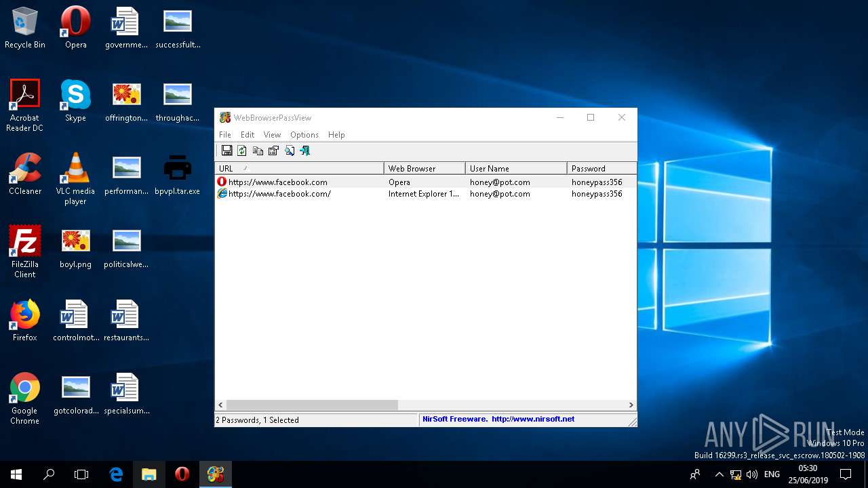Select the Firefox desktop shortcut
This screenshot has height=488, width=868.
click(x=25, y=320)
